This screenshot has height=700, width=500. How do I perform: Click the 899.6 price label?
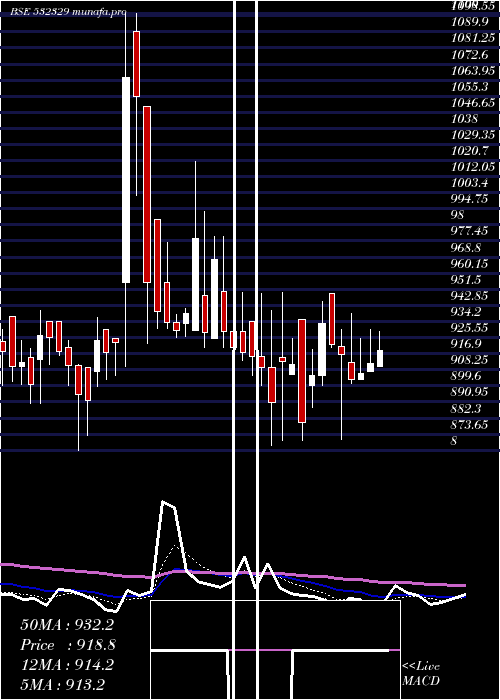pos(468,375)
